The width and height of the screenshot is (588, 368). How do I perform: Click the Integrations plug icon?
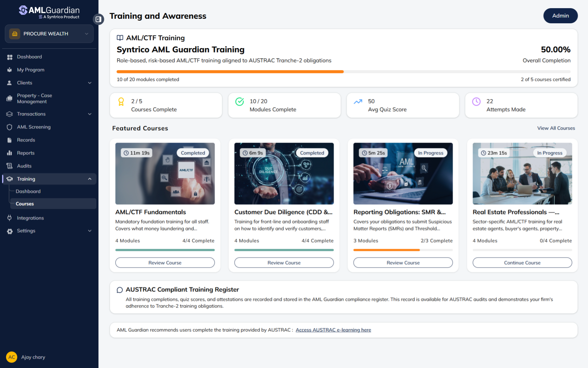pyautogui.click(x=10, y=218)
